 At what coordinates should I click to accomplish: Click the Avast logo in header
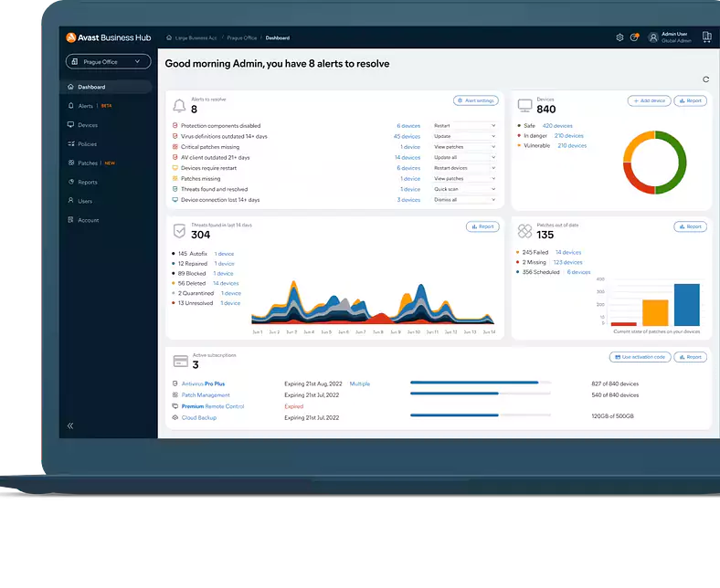(71, 37)
